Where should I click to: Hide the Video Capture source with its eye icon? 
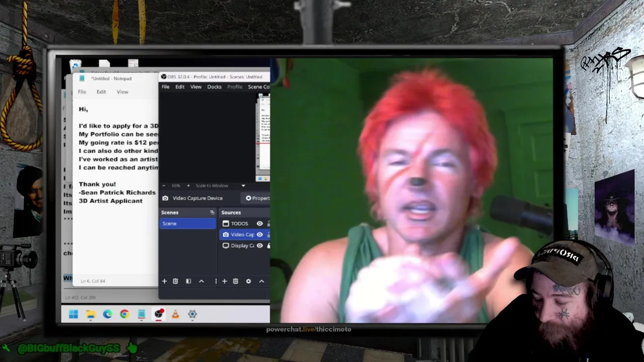[260, 235]
